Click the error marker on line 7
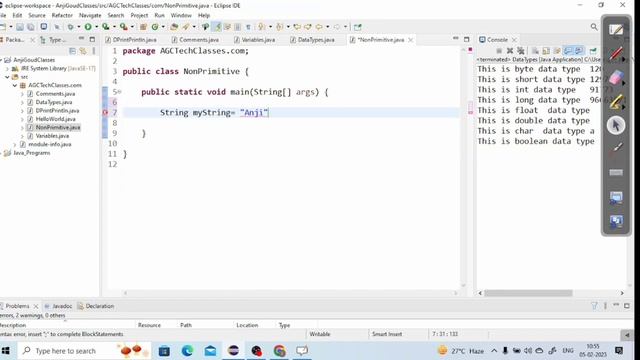 pos(104,112)
